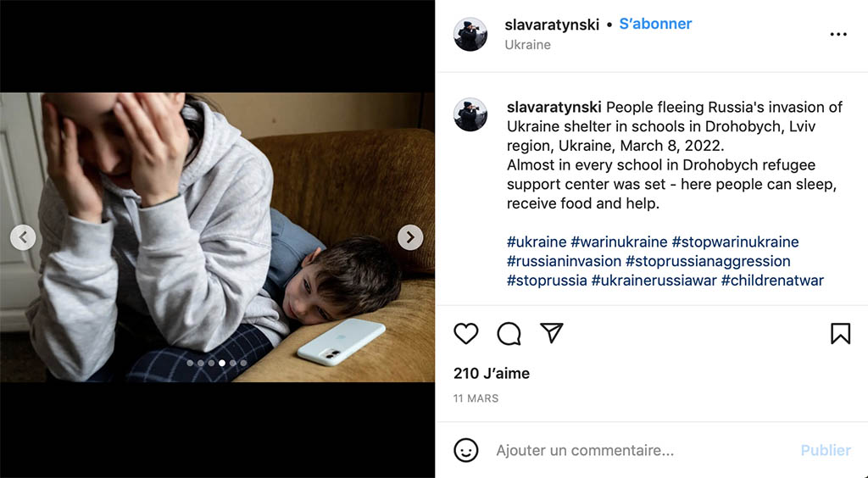This screenshot has height=478, width=868.
Task: Open slavaratynski profile picture in header
Action: click(470, 34)
